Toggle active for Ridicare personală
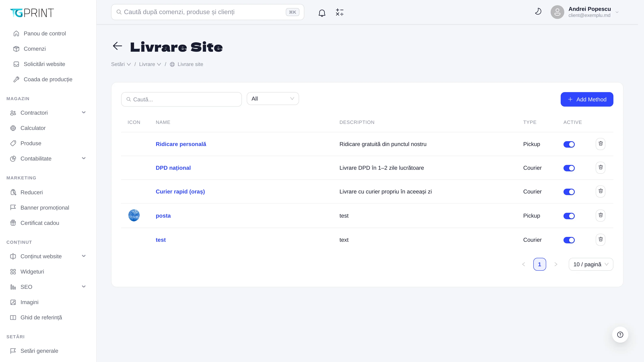 pos(569,144)
